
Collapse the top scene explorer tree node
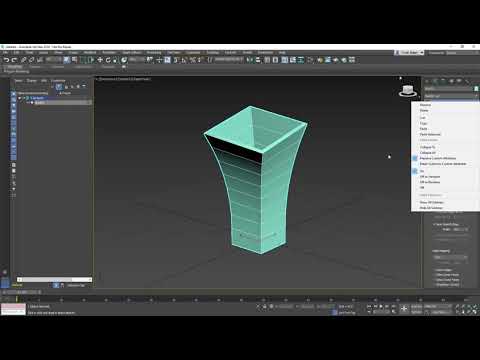pyautogui.click(x=20, y=98)
